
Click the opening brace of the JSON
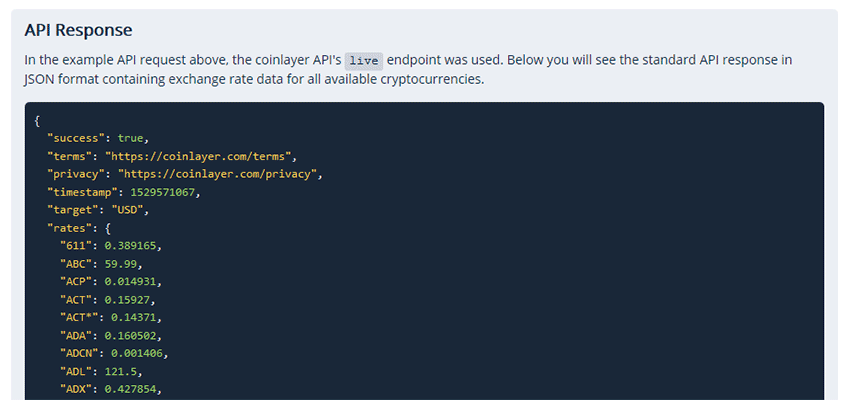click(x=37, y=119)
